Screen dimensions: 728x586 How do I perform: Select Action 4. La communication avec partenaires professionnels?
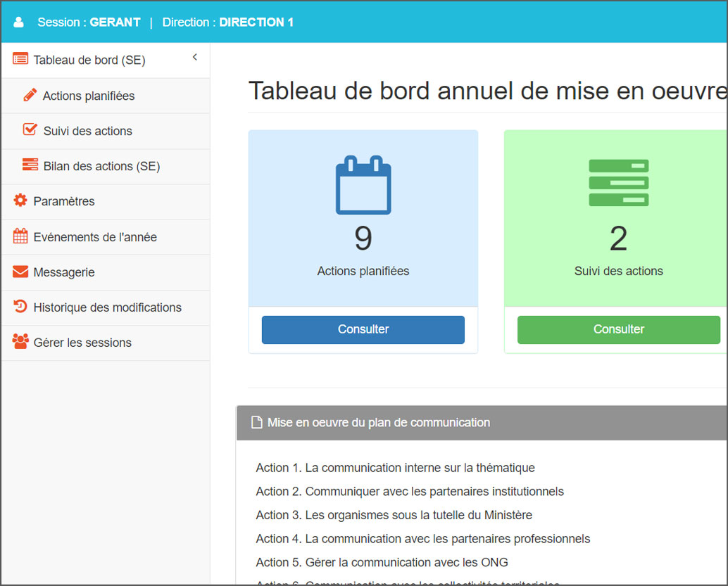pos(423,539)
